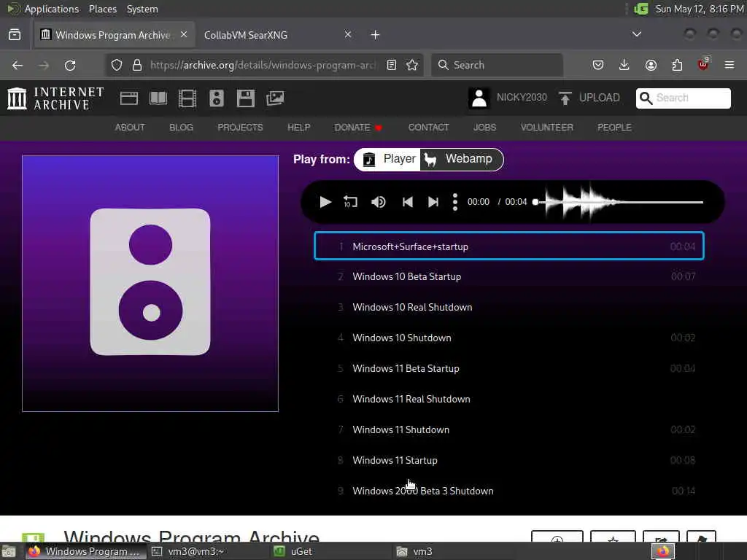Screen dimensions: 747x560
Task: Open the HELP menu item
Action: click(x=298, y=127)
